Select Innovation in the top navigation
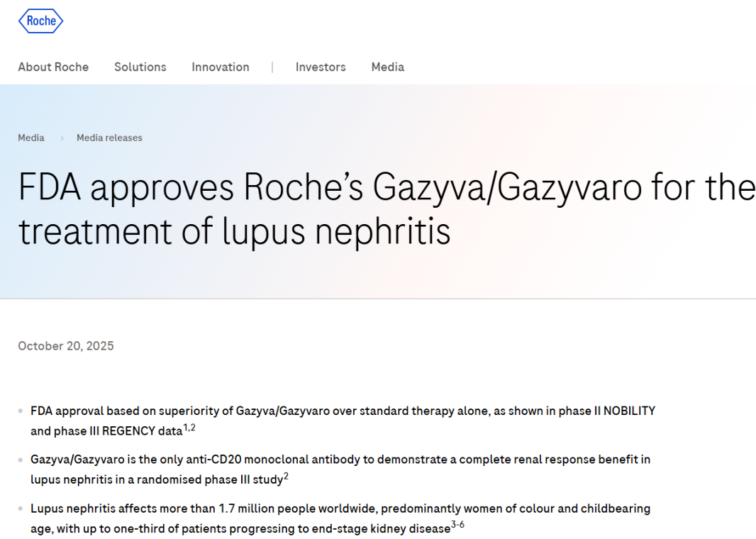The width and height of the screenshot is (756, 539). coord(220,67)
